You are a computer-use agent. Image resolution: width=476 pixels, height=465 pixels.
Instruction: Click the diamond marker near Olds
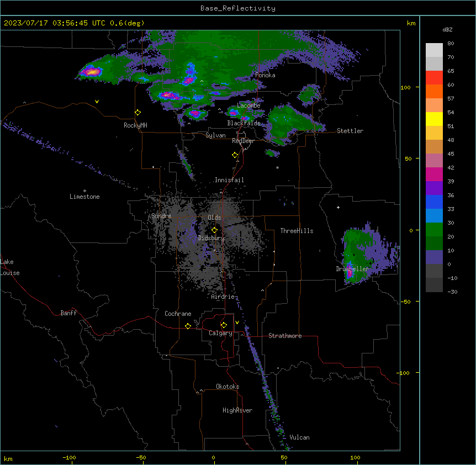click(x=214, y=230)
